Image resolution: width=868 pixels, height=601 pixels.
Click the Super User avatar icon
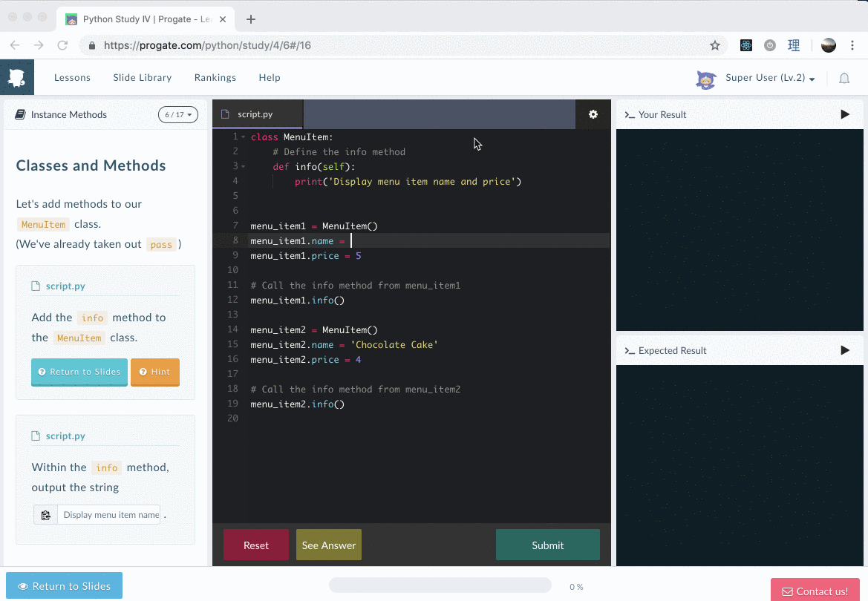(706, 79)
